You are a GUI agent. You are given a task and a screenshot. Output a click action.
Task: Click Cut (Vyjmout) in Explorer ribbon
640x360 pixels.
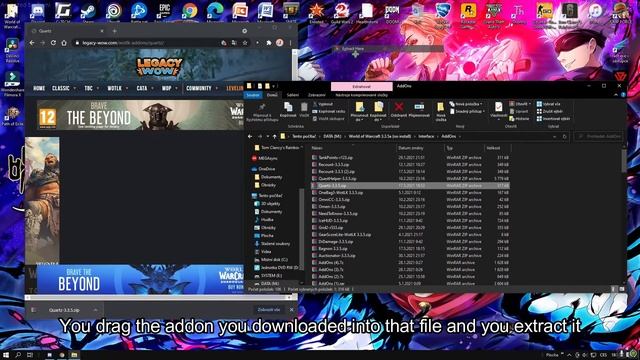point(322,104)
